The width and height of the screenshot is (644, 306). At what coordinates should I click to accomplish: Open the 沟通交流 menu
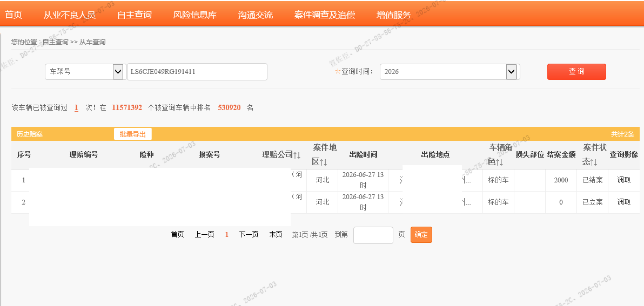[255, 15]
